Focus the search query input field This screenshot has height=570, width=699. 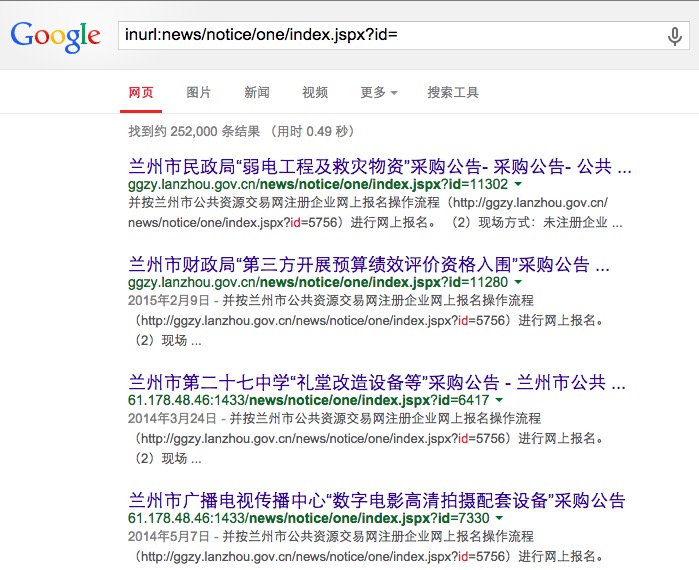tap(403, 35)
